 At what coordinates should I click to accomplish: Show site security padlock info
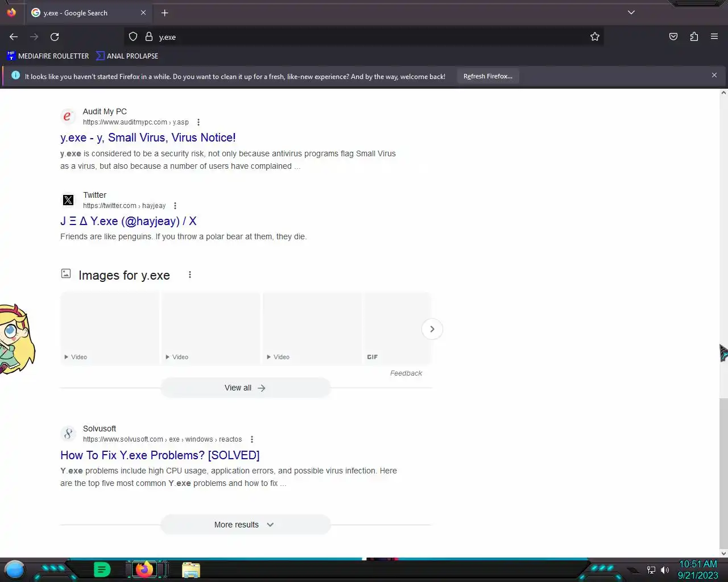[x=149, y=37]
